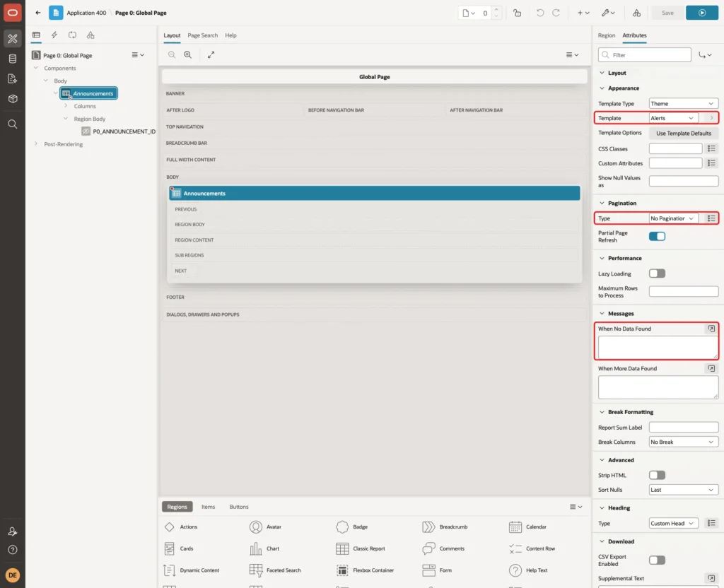The image size is (724, 588).
Task: Open the Break Columns dropdown
Action: [x=684, y=442]
